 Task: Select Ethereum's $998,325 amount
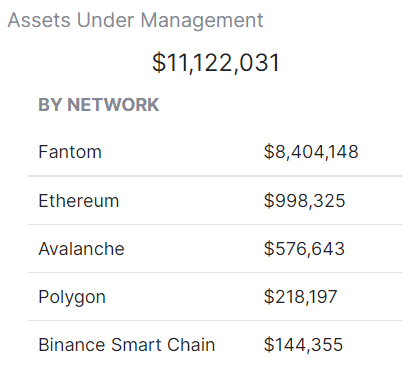tap(304, 201)
